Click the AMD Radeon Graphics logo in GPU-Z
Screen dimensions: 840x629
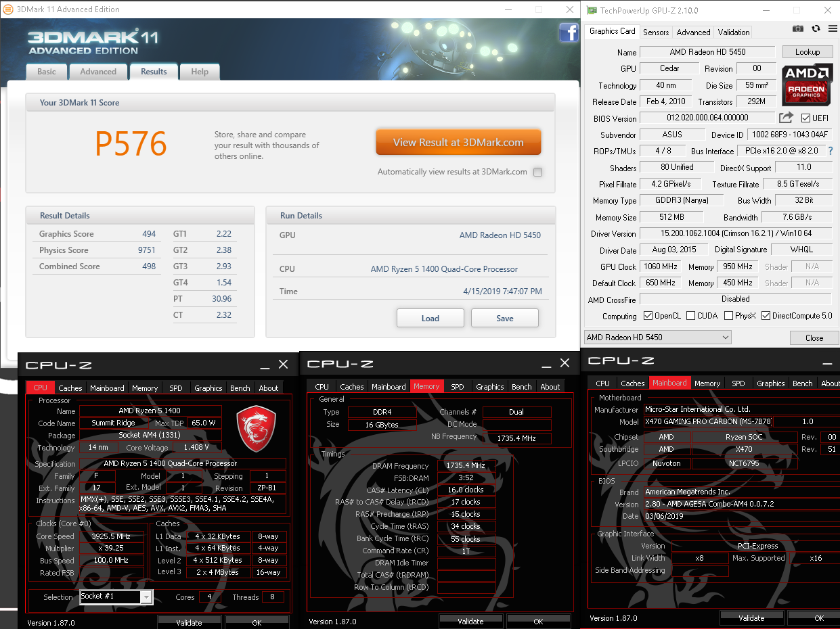(806, 85)
